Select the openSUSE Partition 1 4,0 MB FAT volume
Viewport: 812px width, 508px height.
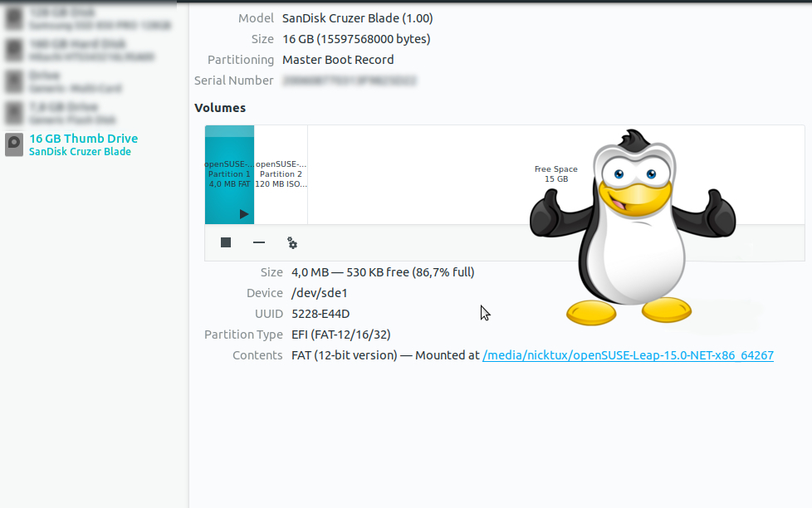pyautogui.click(x=229, y=173)
